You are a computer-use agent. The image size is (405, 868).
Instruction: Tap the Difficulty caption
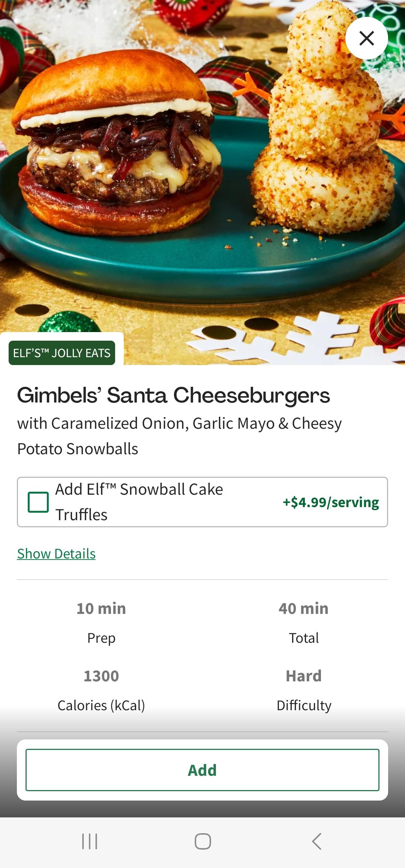(304, 705)
